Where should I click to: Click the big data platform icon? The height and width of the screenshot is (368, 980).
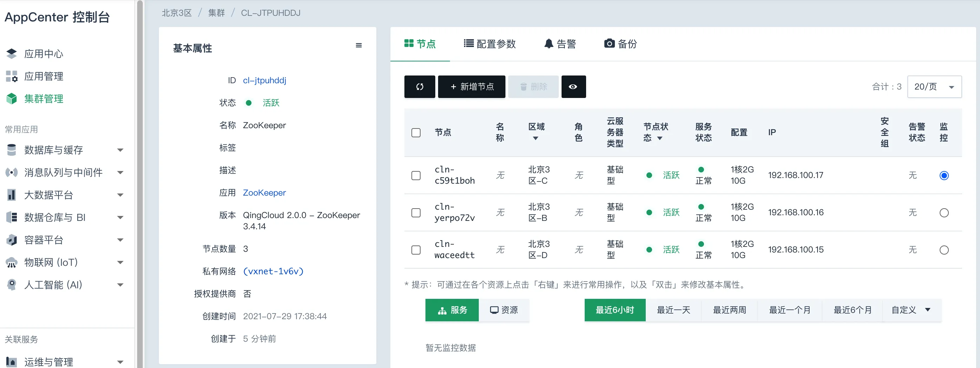12,195
